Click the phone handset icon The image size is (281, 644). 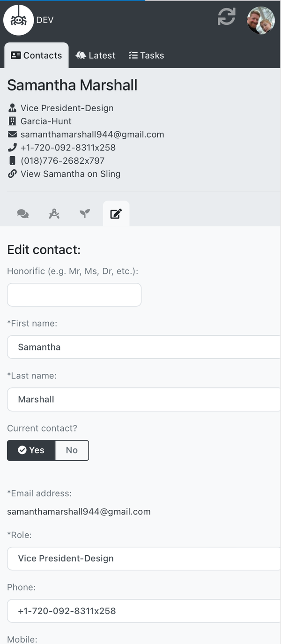(x=13, y=148)
